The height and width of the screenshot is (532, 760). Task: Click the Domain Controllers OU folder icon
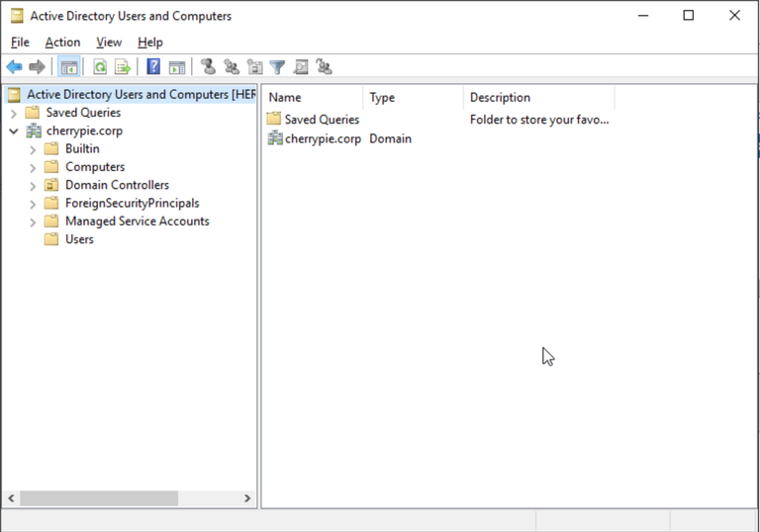tap(51, 185)
